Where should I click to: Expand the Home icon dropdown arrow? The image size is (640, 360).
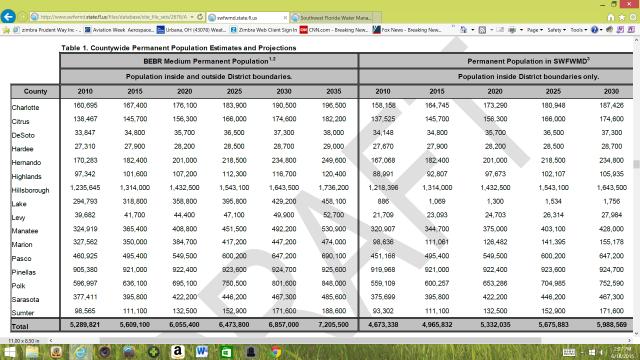[x=473, y=30]
